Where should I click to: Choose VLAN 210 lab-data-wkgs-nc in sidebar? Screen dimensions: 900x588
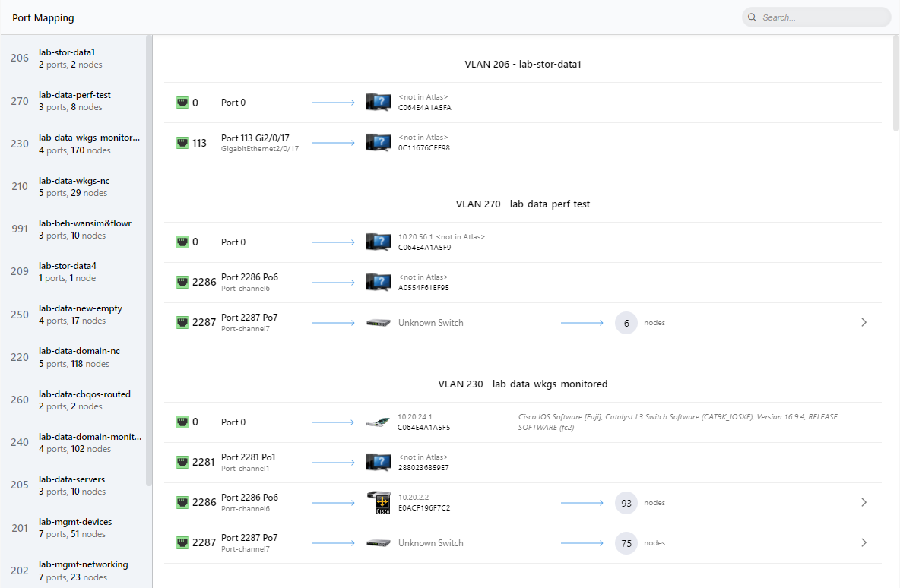[x=73, y=186]
